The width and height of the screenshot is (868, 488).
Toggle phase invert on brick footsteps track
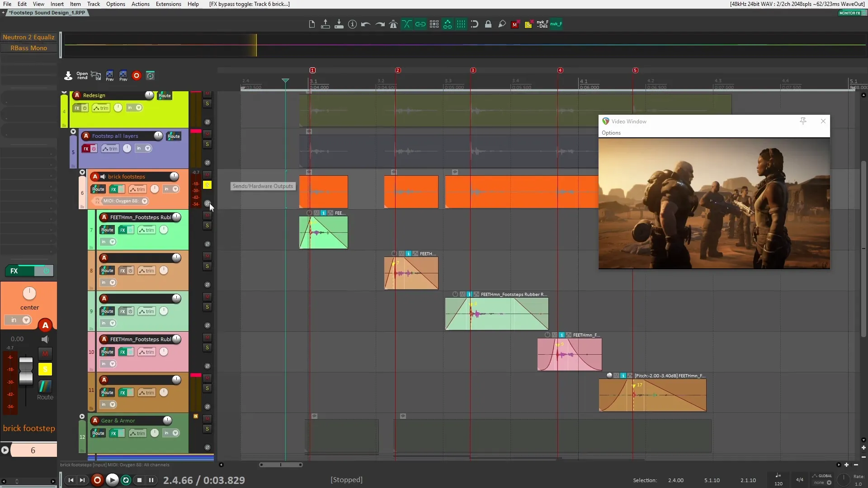[x=208, y=203]
